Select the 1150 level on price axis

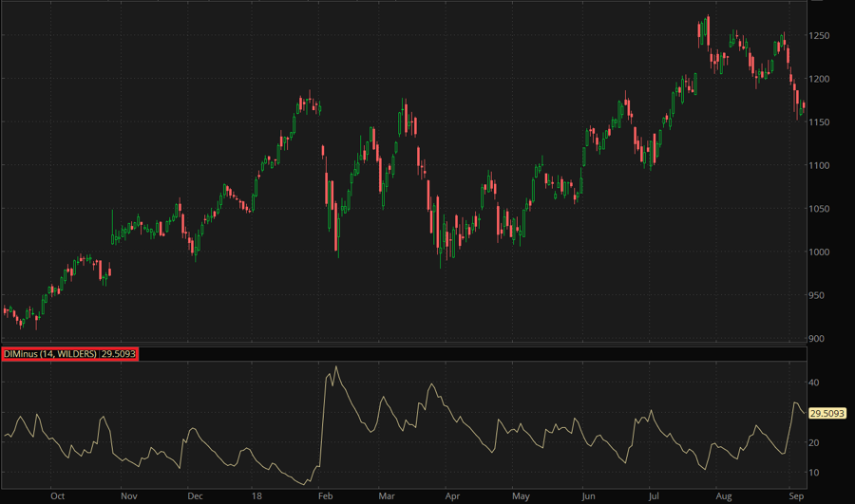[823, 122]
